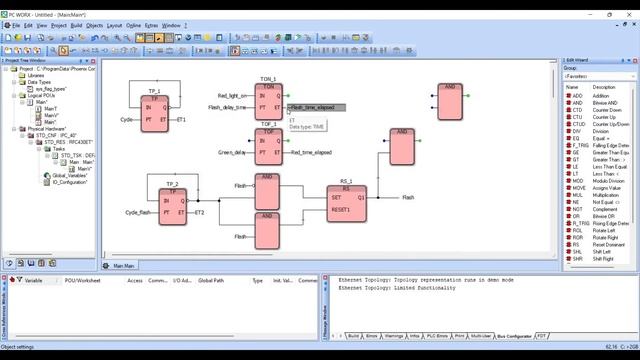Select the Libraries tree item
The width and height of the screenshot is (640, 360).
click(36, 76)
